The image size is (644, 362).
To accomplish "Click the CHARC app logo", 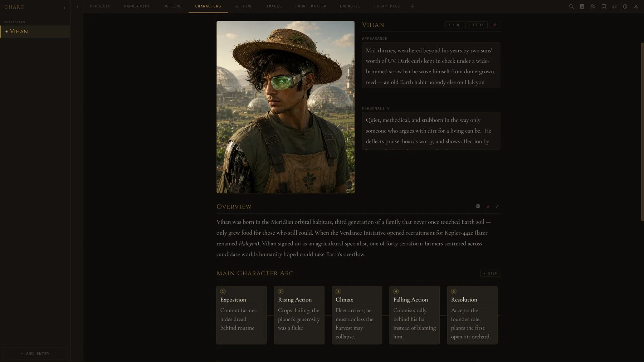I will click(14, 7).
